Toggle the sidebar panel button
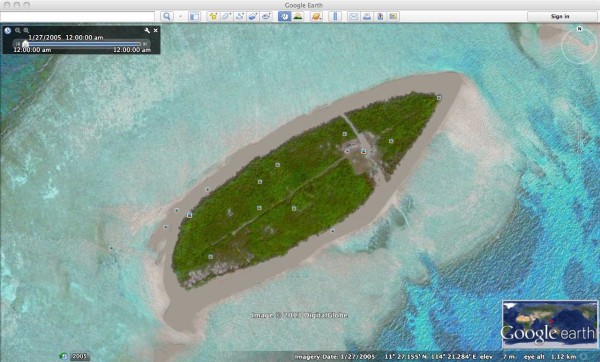The image size is (600, 362). [194, 16]
